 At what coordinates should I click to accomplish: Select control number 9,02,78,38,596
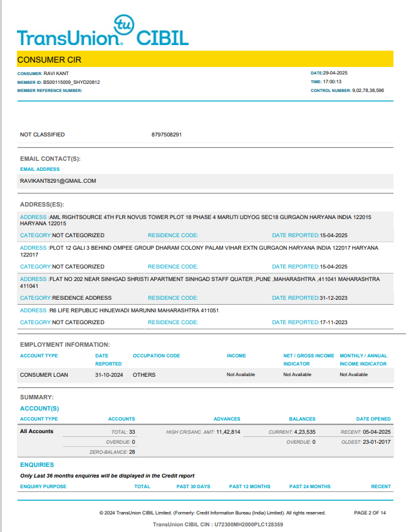point(368,91)
